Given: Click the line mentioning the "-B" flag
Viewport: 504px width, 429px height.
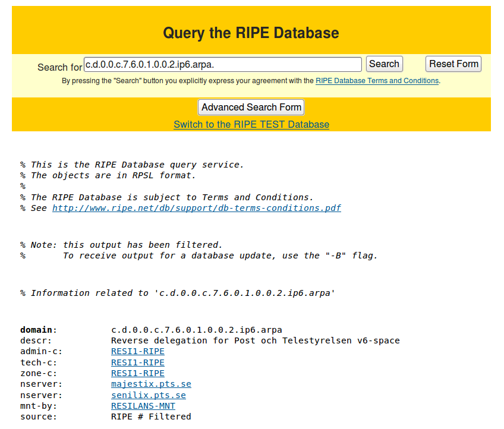Looking at the screenshot, I should (199, 255).
